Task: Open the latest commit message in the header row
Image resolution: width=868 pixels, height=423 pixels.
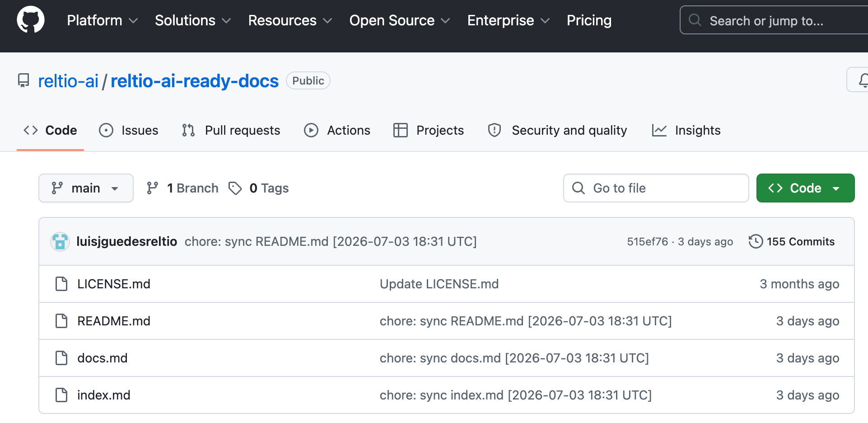Action: point(331,241)
